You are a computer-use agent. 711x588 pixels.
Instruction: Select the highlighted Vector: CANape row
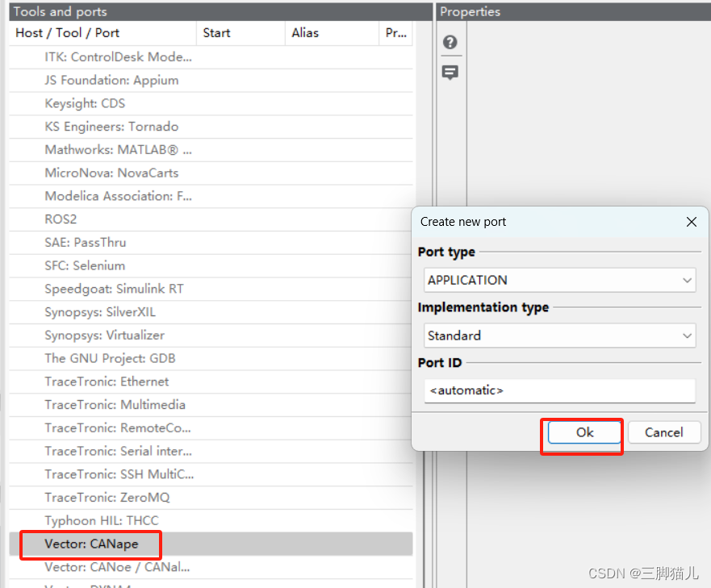pyautogui.click(x=211, y=544)
